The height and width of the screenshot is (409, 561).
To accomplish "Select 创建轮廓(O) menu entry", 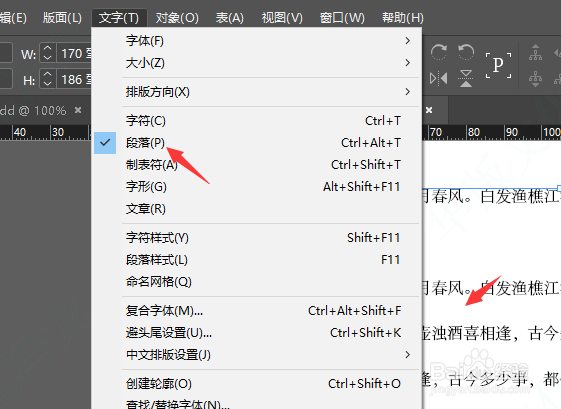I will [257, 384].
